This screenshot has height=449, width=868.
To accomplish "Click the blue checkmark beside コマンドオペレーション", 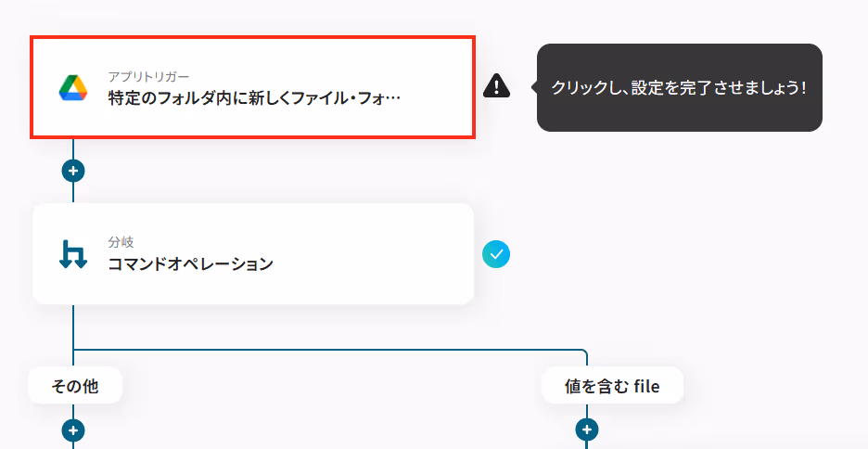I will pos(496,254).
